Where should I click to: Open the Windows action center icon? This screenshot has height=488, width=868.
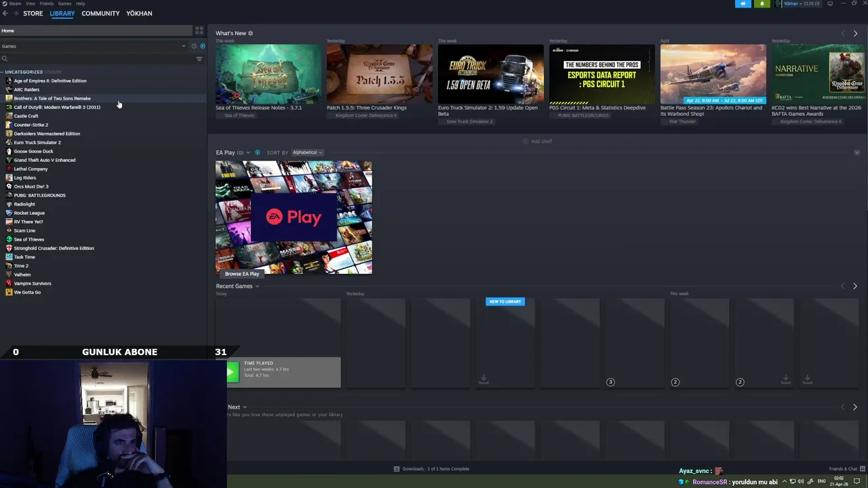(x=856, y=482)
